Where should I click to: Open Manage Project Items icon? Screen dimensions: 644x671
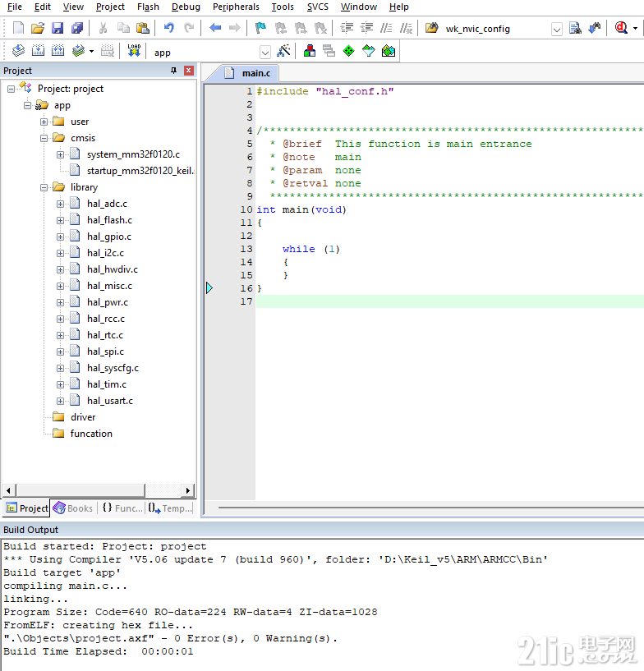click(x=310, y=51)
